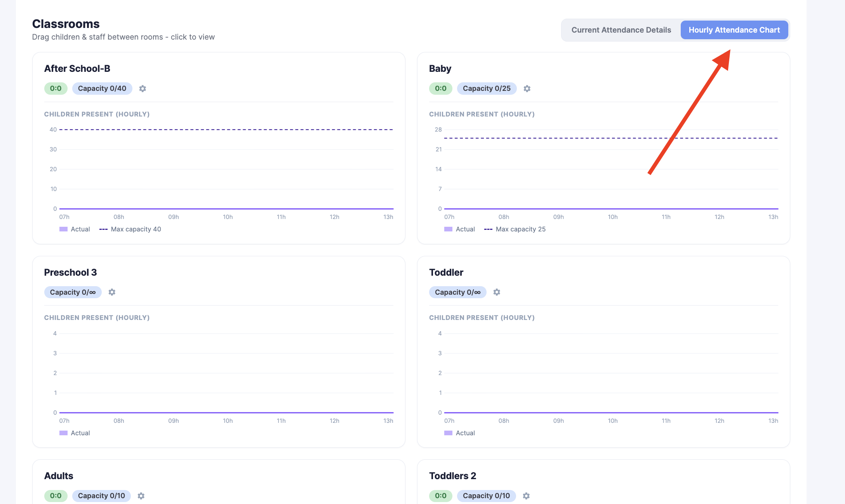The image size is (845, 504).
Task: Open After School-B room settings gear
Action: (x=143, y=89)
